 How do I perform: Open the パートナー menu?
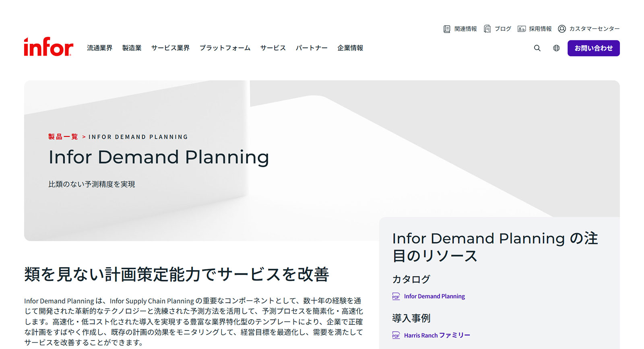312,48
